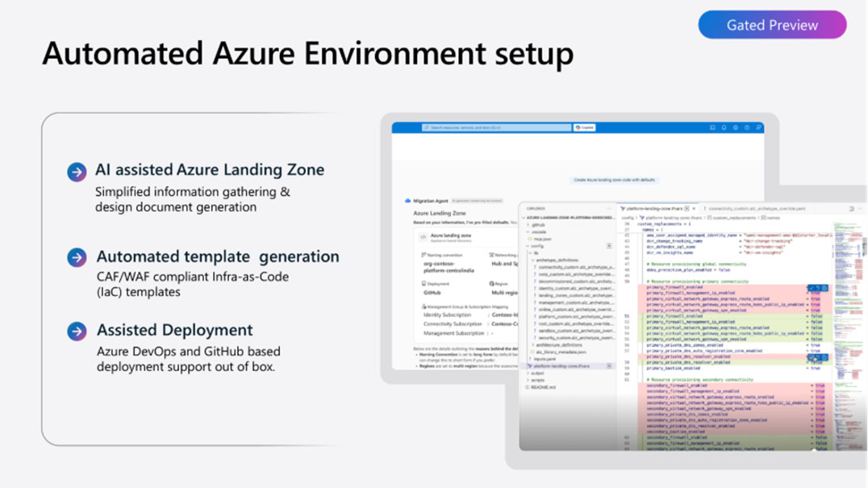Open the settings gear in Azure portal header
This screenshot has width=868, height=488.
(x=735, y=127)
